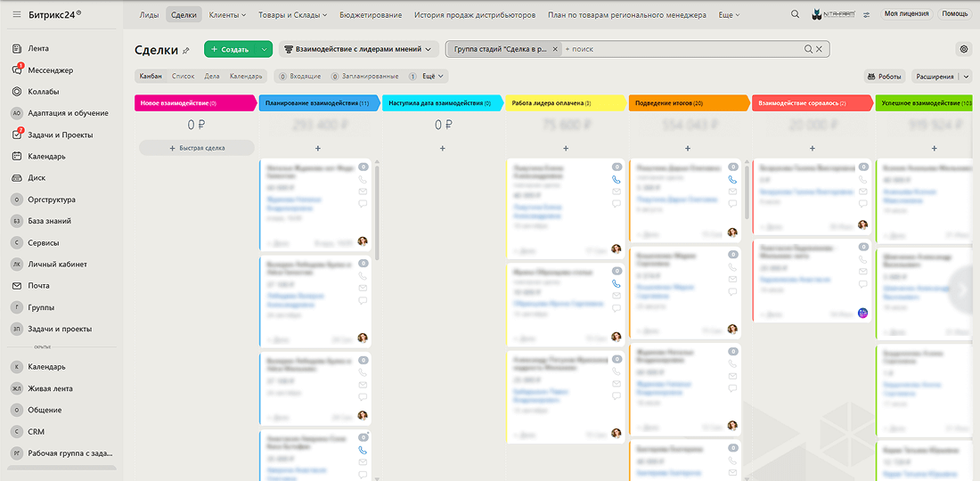980x481 pixels.
Task: Expand the Клиенты menu dropdown
Action: coord(227,15)
